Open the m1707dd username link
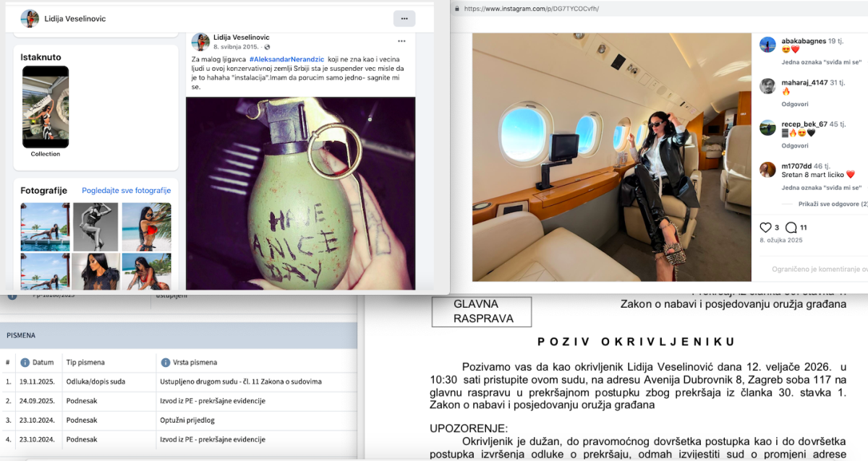 pyautogui.click(x=796, y=165)
